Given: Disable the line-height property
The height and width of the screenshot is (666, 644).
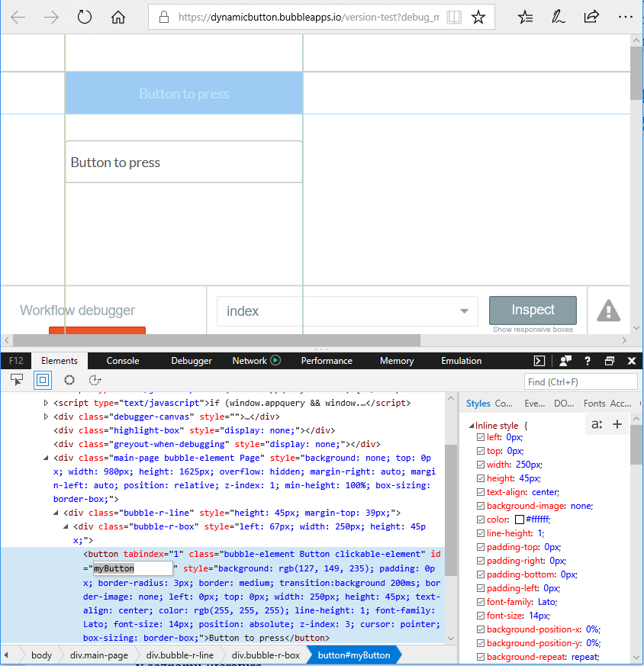Looking at the screenshot, I should [x=481, y=533].
